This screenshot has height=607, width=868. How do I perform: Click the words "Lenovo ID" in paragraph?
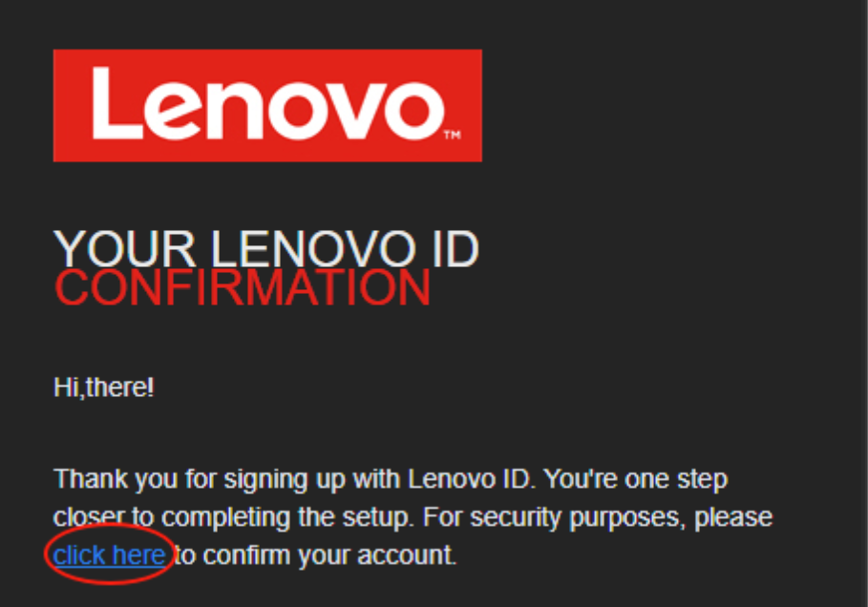tap(472, 479)
